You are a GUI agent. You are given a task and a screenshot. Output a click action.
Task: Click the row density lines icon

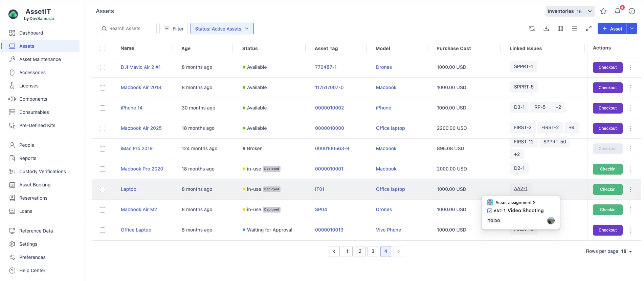point(575,28)
